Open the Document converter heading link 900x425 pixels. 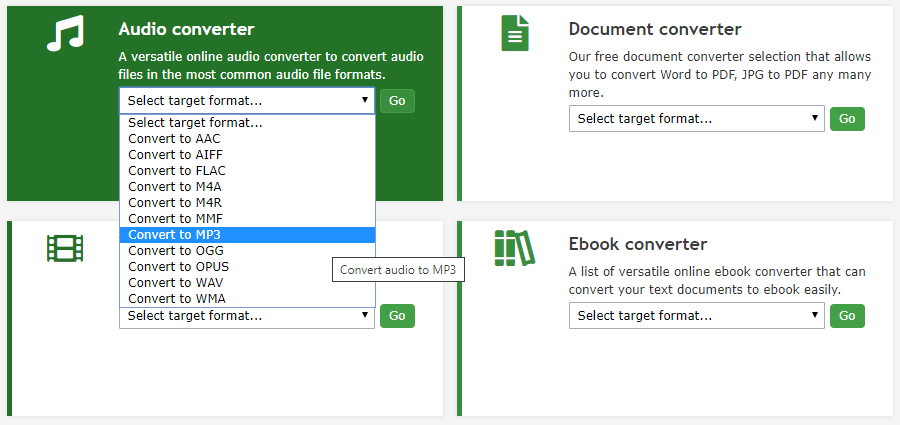pos(655,29)
